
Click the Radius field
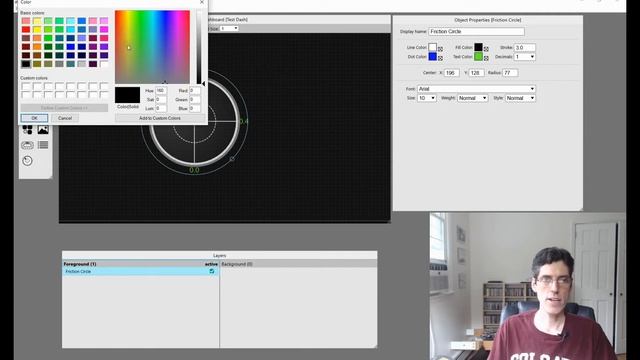pyautogui.click(x=510, y=73)
